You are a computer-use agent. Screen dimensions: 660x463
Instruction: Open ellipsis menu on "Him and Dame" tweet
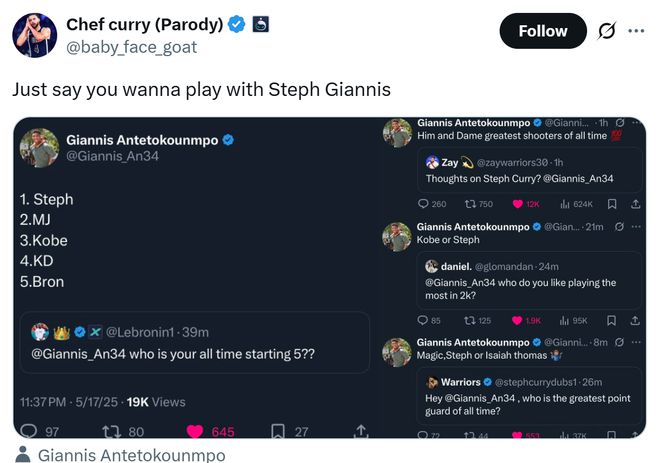point(636,122)
